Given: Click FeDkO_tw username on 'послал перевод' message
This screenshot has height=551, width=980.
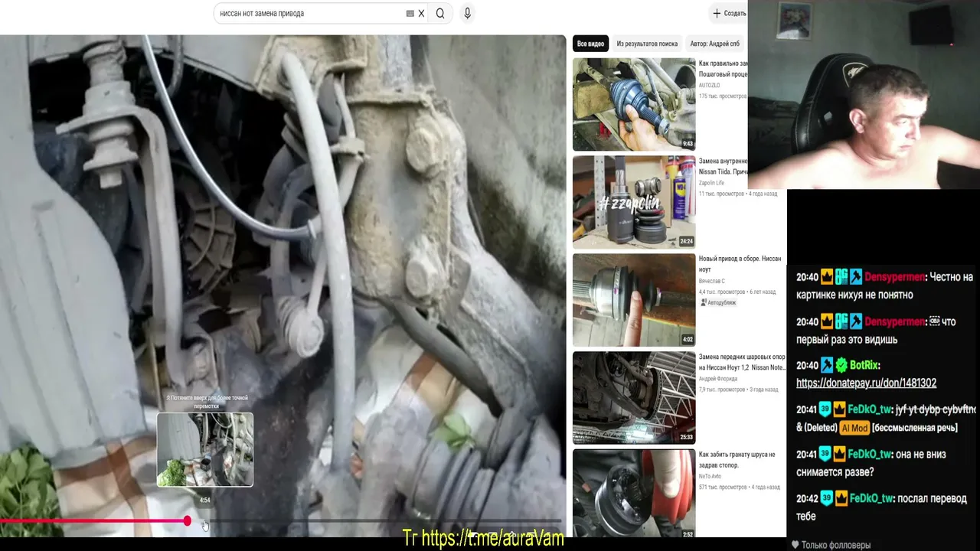Looking at the screenshot, I should (871, 498).
